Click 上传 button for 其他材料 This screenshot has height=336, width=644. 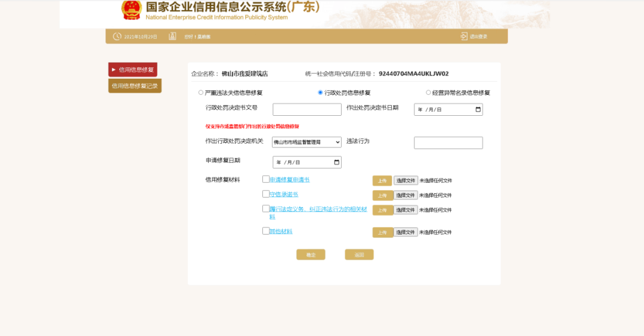point(382,232)
